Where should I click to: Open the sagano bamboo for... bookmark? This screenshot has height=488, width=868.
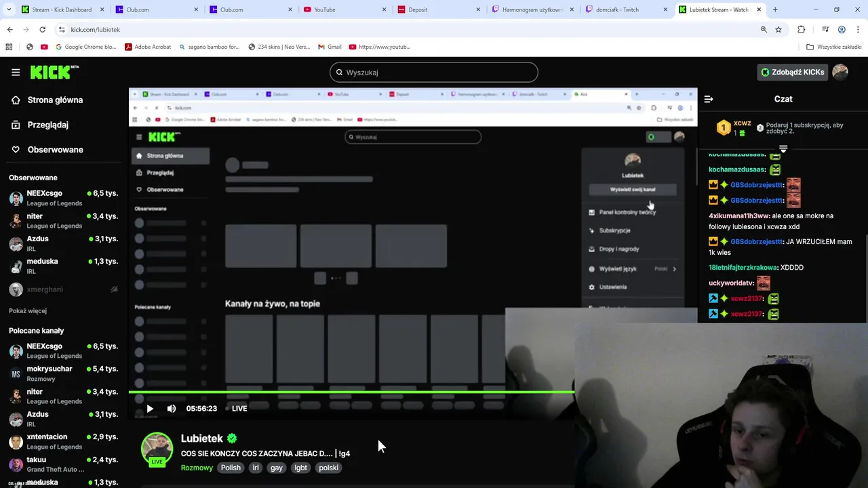point(210,47)
